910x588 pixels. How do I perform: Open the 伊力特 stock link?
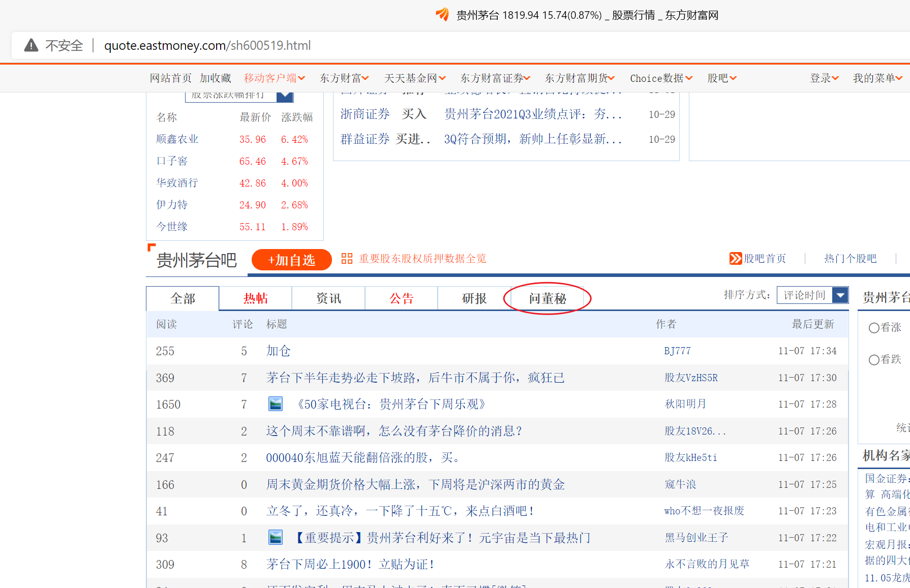(x=172, y=205)
